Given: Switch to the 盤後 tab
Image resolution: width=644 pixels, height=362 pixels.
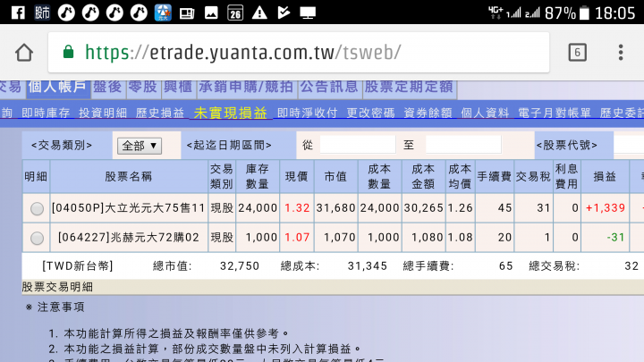Looking at the screenshot, I should point(108,88).
